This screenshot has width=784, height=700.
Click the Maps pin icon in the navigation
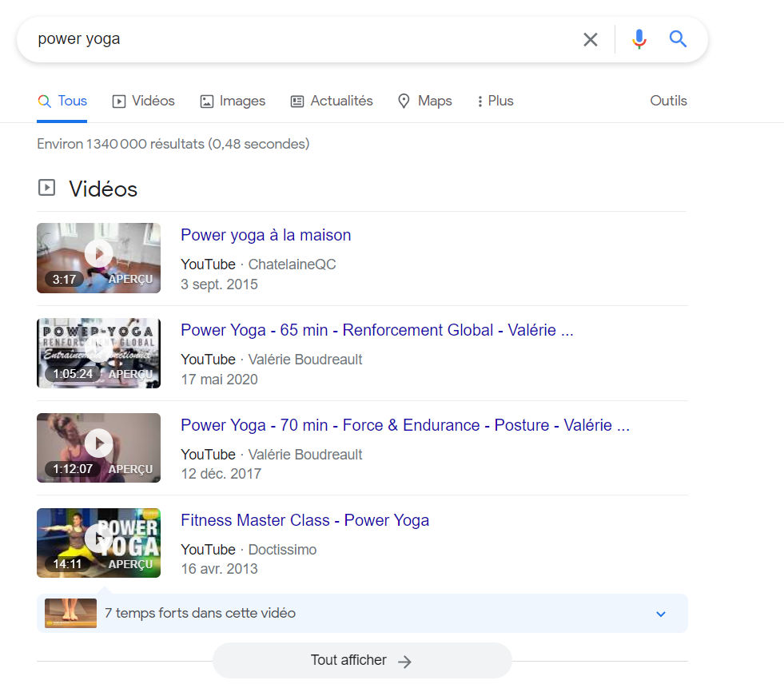pyautogui.click(x=404, y=101)
